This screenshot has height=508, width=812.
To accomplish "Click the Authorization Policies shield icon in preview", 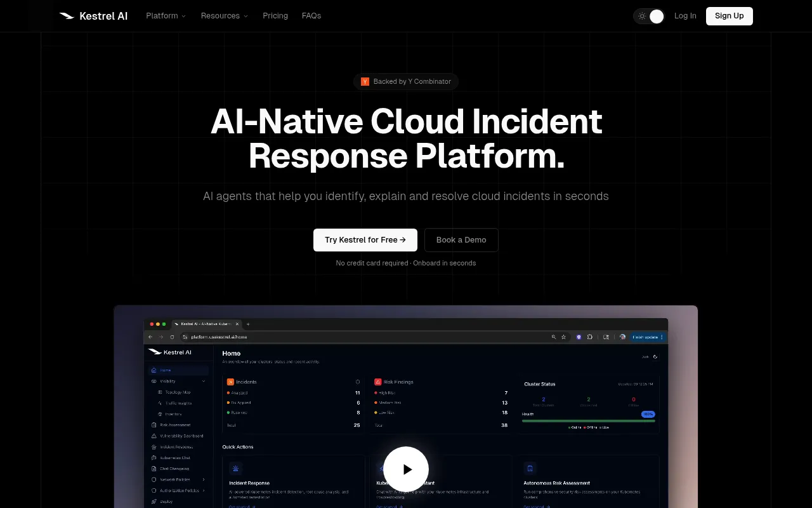I will [x=154, y=491].
